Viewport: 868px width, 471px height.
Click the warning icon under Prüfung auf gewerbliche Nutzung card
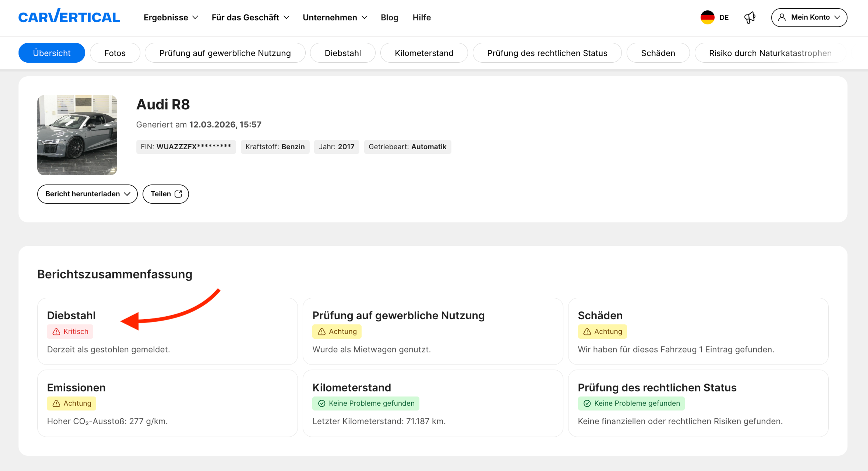point(321,332)
